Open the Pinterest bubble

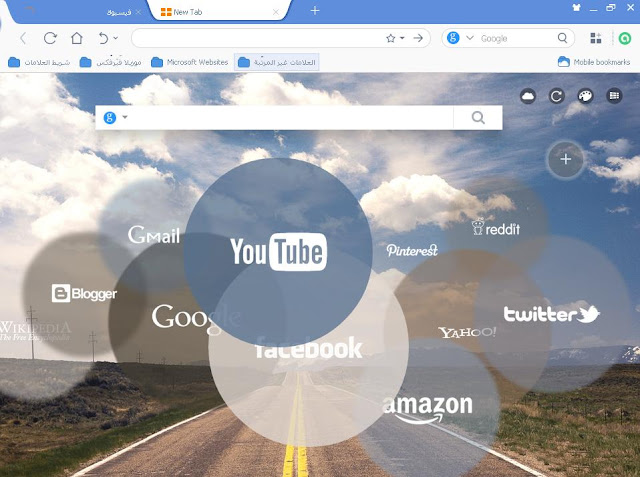point(412,250)
